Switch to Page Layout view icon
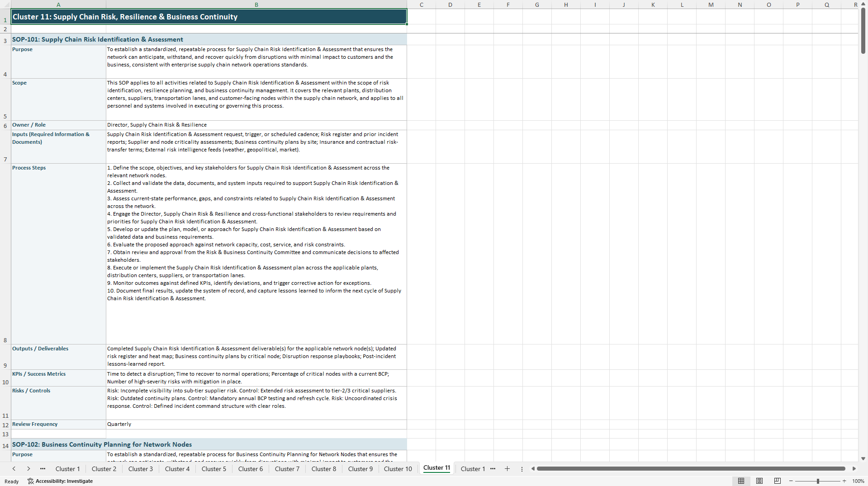 coord(759,481)
